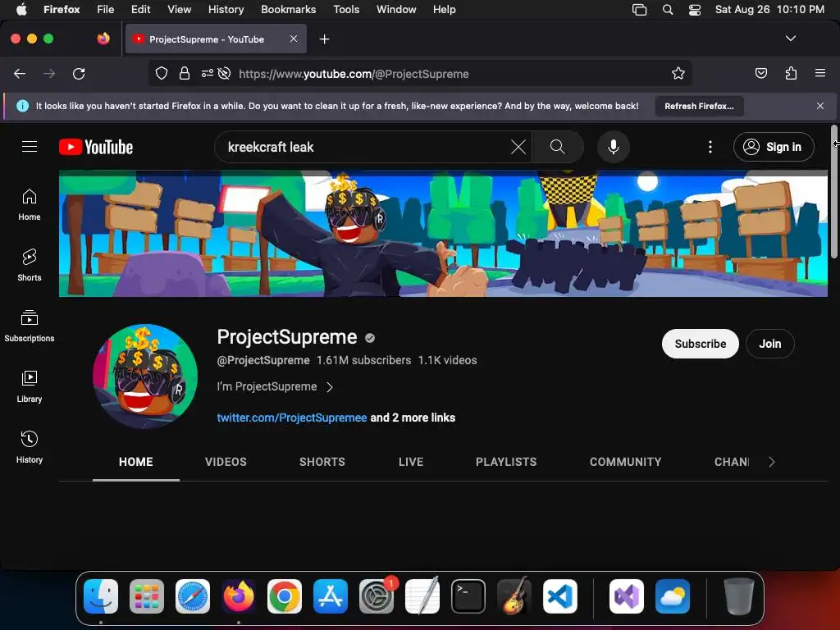Screen dimensions: 840x630
Task: Open Subscriptions in the sidebar
Action: (30, 326)
